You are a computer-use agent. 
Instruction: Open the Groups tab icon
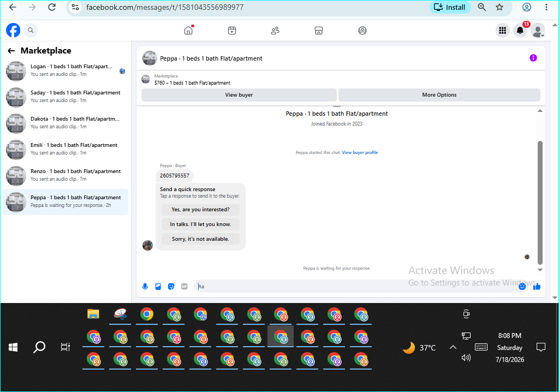[362, 31]
